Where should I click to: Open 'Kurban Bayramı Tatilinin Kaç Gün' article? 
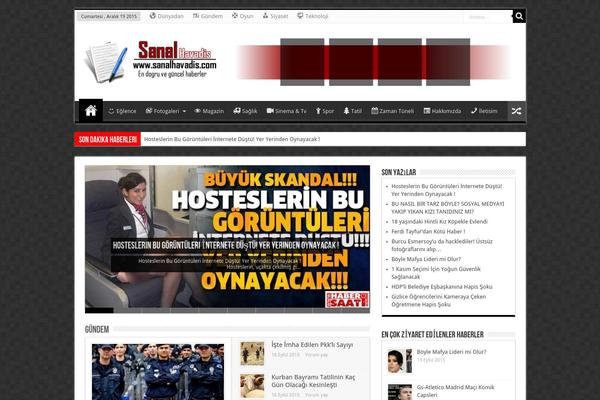click(313, 381)
